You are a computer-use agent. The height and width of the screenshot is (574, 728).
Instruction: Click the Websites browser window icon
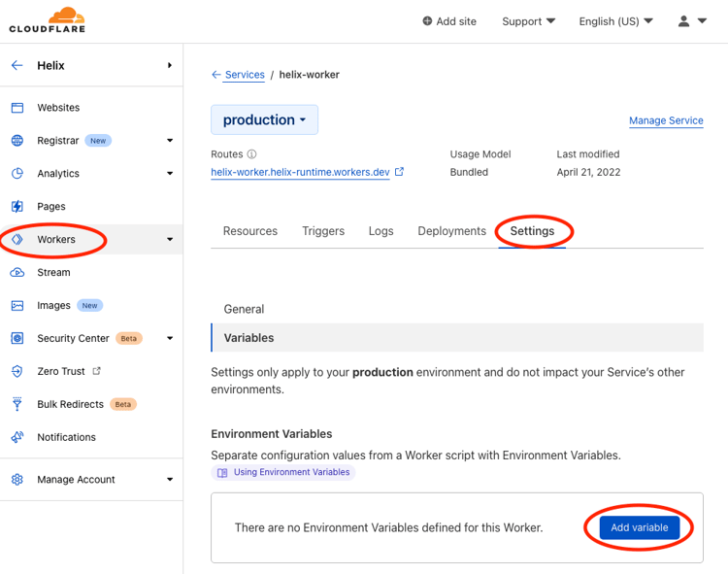tap(17, 108)
